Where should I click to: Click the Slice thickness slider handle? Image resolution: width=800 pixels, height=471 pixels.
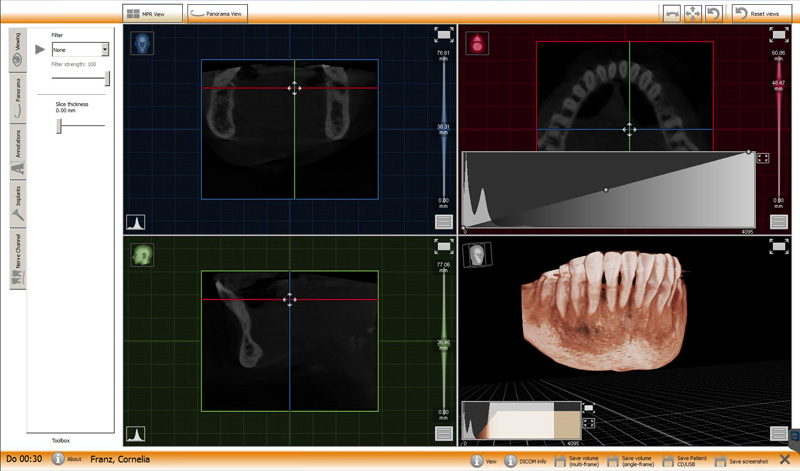click(x=59, y=125)
